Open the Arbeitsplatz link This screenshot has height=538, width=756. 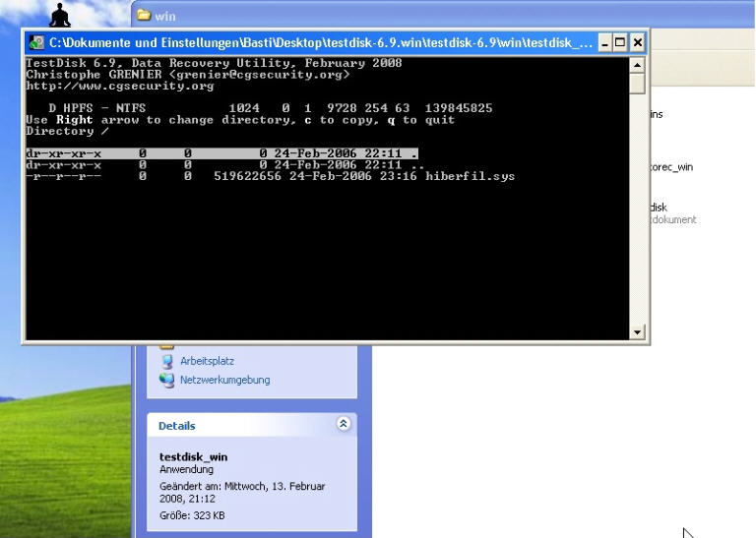[208, 361]
